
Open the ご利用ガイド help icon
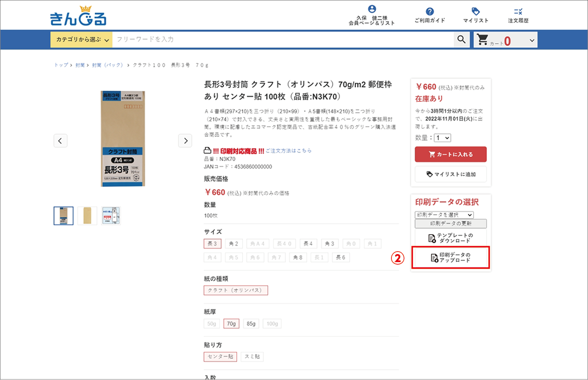[x=430, y=11]
